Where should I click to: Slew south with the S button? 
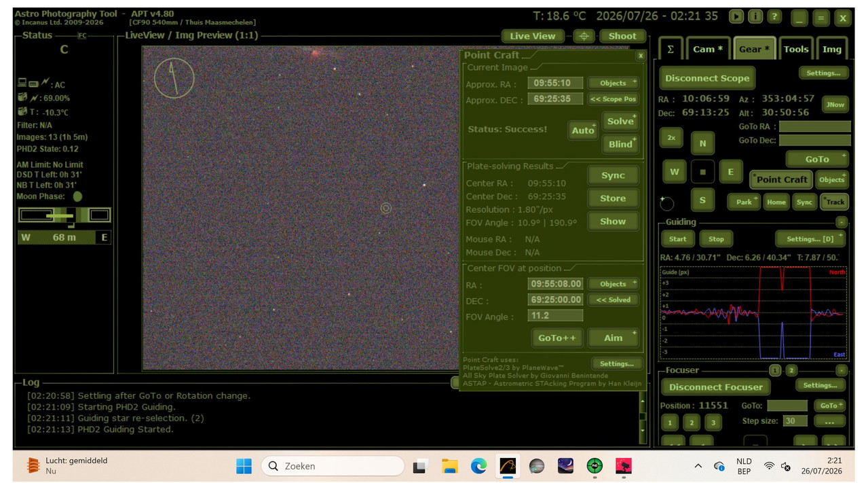point(702,200)
